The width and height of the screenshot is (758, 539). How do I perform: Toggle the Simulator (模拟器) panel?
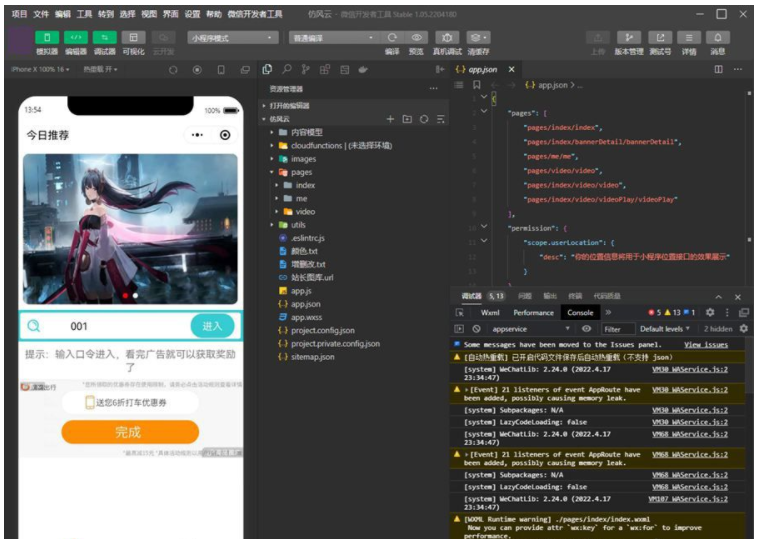[x=47, y=38]
